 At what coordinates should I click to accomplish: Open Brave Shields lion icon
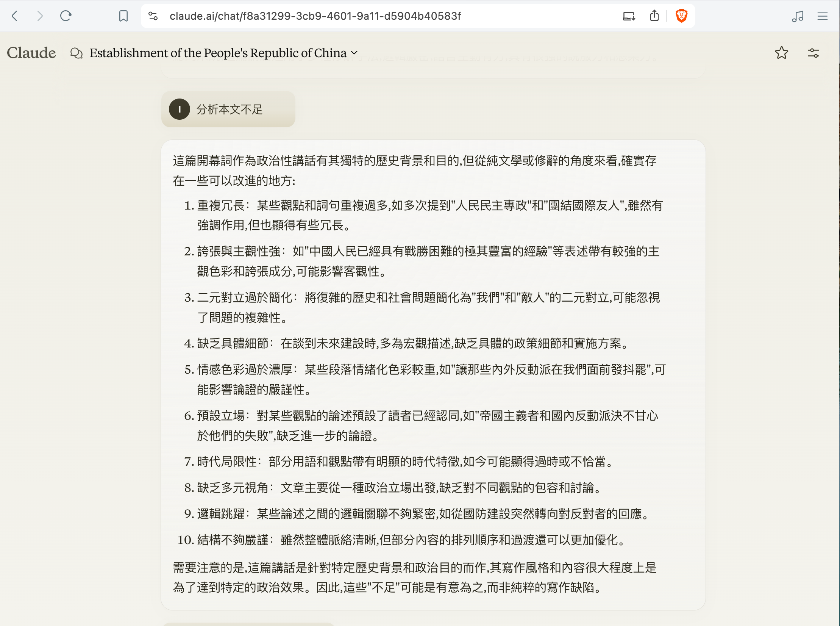click(x=681, y=16)
